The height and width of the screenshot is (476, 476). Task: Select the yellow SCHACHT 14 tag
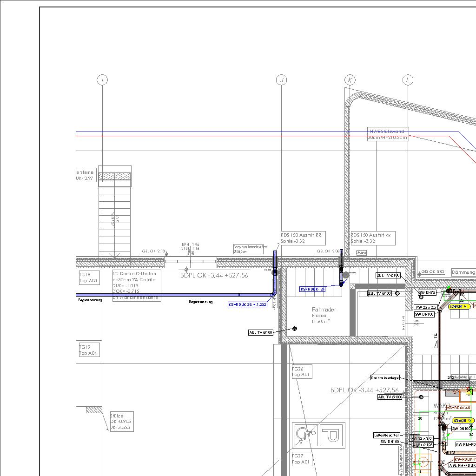point(459,306)
